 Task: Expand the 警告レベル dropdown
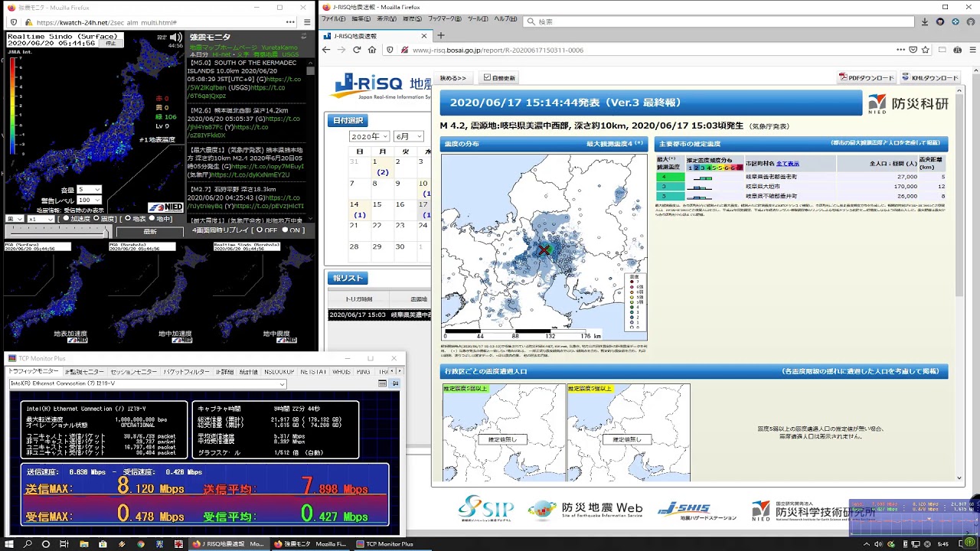(88, 200)
